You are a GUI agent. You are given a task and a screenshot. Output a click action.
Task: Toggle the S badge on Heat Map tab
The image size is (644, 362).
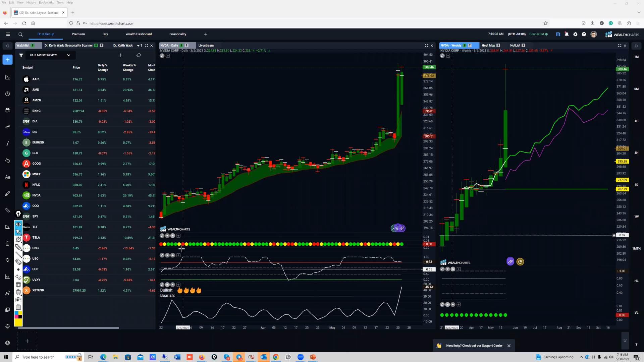click(x=498, y=46)
